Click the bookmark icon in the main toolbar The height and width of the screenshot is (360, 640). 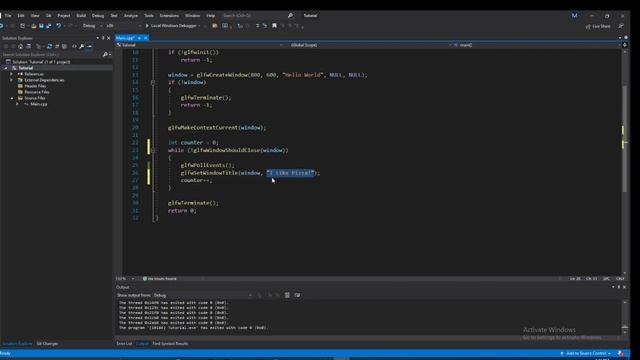274,26
